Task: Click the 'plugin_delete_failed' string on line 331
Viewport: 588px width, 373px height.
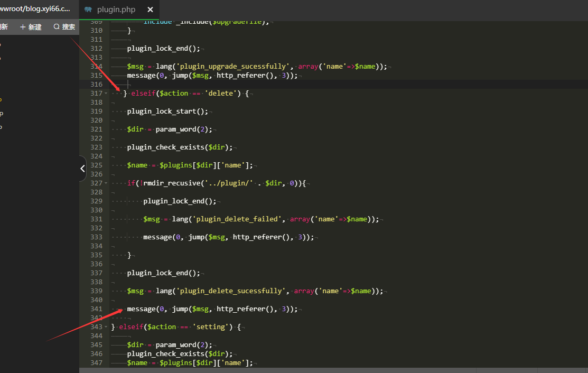Action: [234, 219]
